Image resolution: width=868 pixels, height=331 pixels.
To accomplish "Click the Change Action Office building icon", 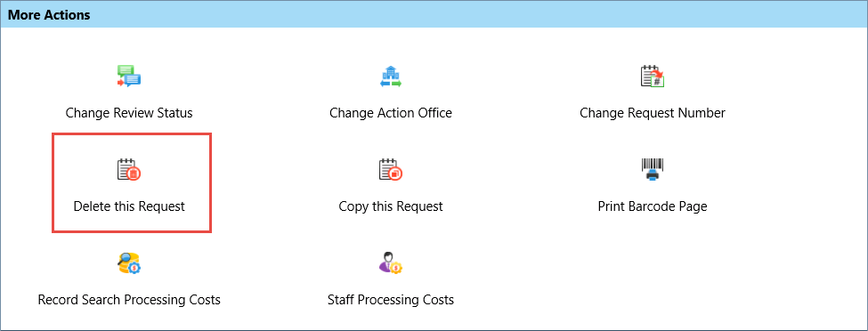I will 390,77.
